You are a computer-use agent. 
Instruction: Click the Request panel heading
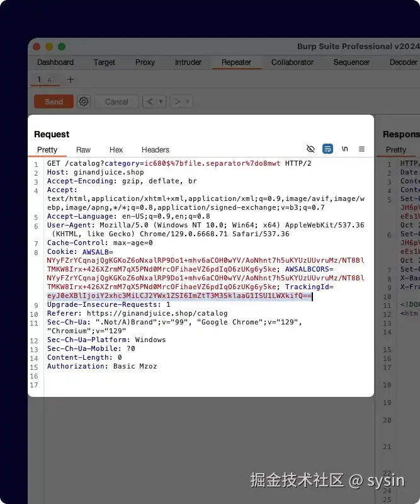click(52, 134)
